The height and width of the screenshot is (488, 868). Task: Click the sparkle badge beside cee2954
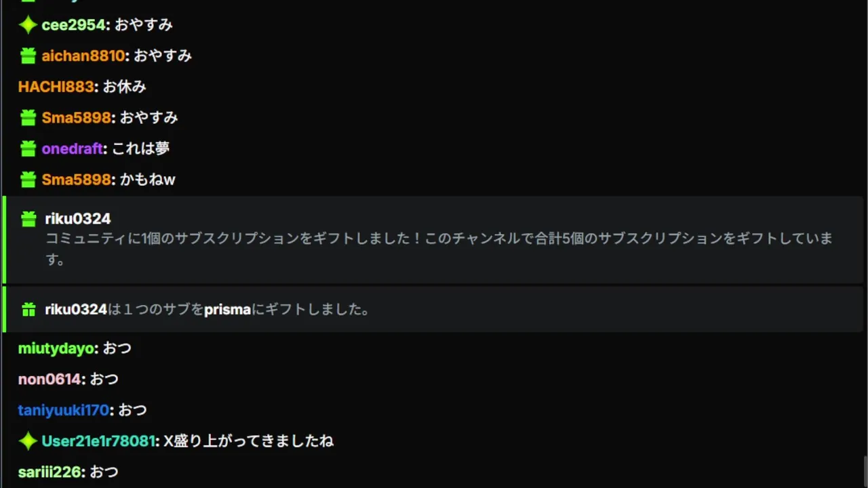click(28, 25)
